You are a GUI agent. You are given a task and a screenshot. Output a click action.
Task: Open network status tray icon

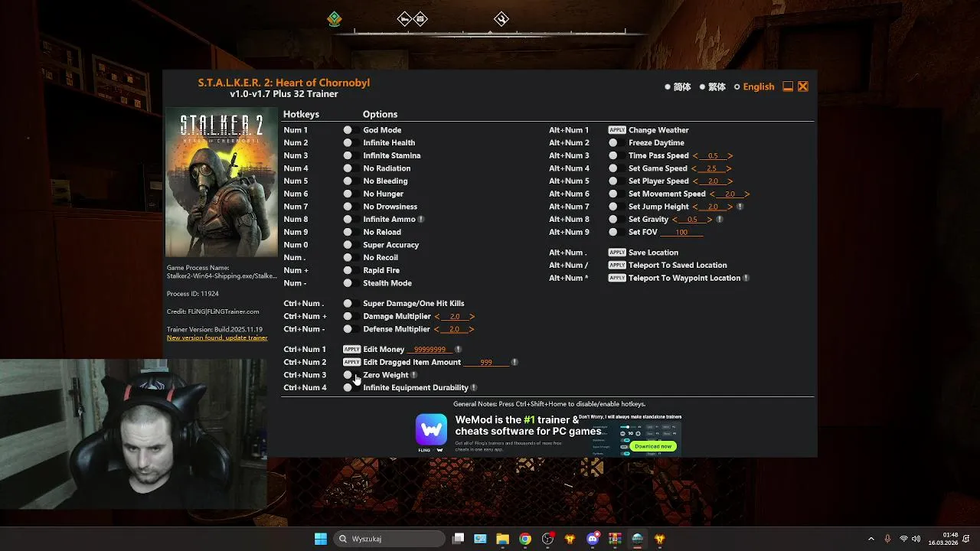[x=903, y=539]
